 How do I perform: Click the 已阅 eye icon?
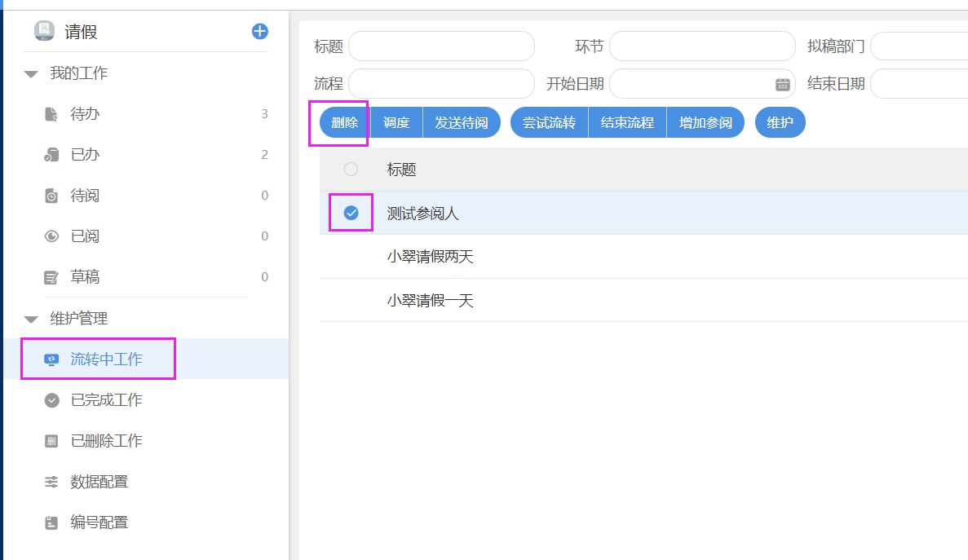click(x=51, y=236)
